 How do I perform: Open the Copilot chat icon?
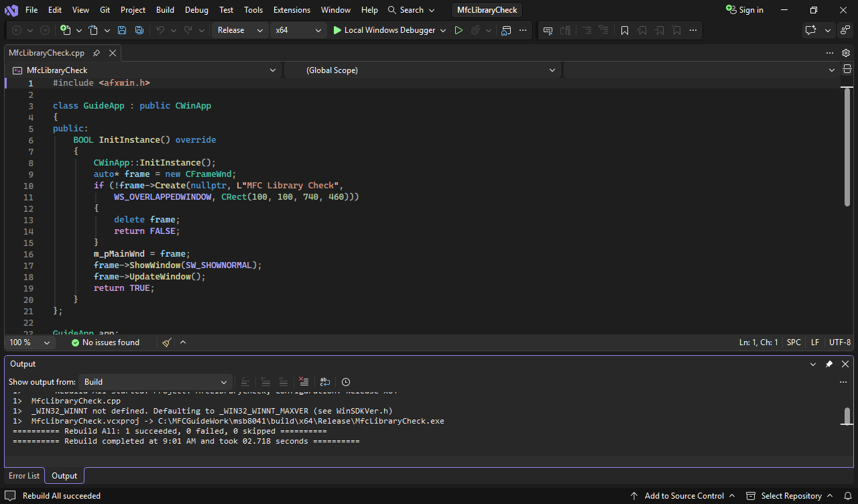pyautogui.click(x=811, y=30)
